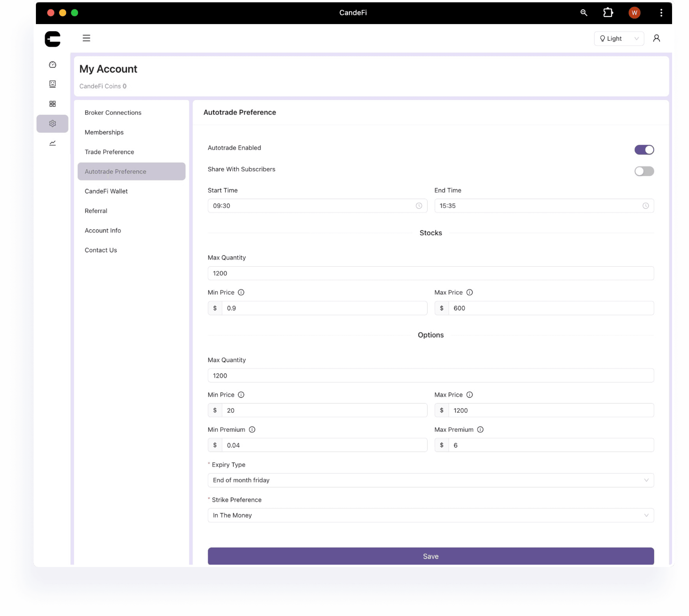689x616 pixels.
Task: Click the W user avatar
Action: coord(635,13)
